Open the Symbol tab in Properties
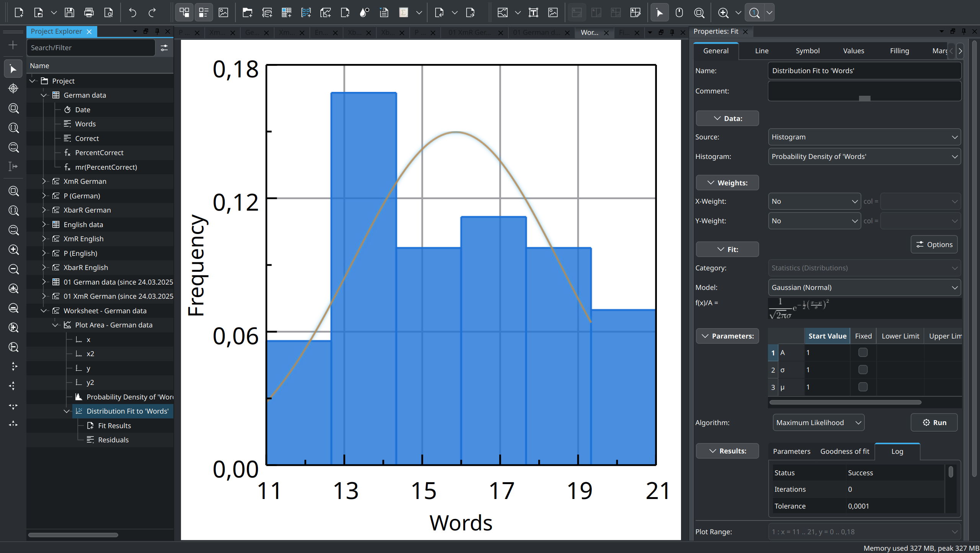This screenshot has width=980, height=553. (x=808, y=51)
